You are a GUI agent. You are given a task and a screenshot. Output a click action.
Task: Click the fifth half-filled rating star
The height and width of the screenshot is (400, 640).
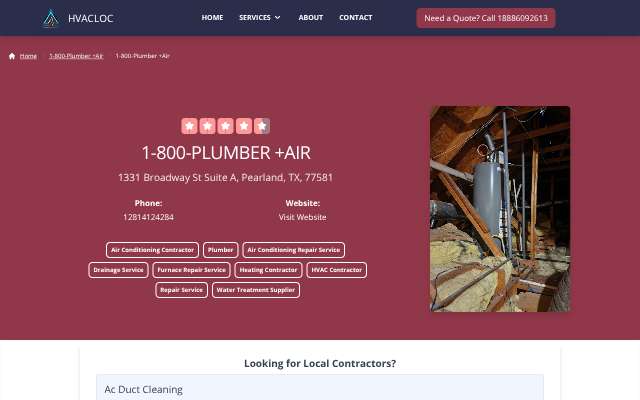click(x=262, y=126)
